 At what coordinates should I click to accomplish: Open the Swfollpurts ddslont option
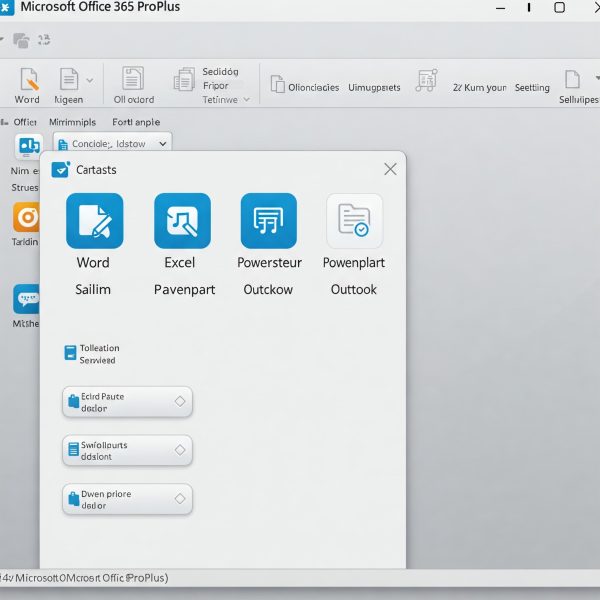pyautogui.click(x=127, y=450)
